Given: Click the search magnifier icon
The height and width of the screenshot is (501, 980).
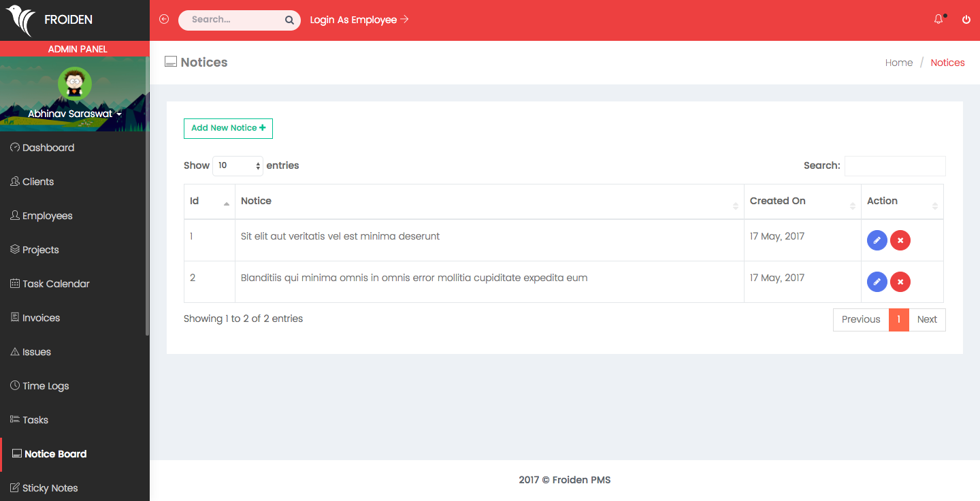Looking at the screenshot, I should pyautogui.click(x=289, y=20).
